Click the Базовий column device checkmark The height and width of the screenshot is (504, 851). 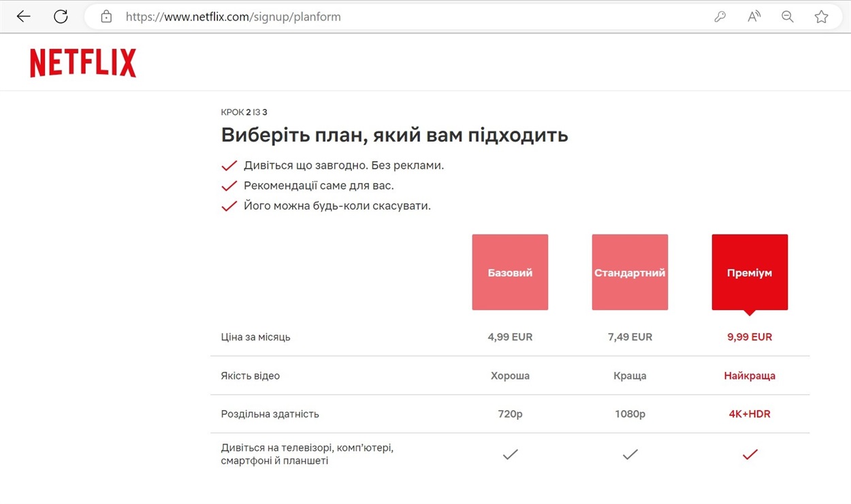pyautogui.click(x=510, y=454)
